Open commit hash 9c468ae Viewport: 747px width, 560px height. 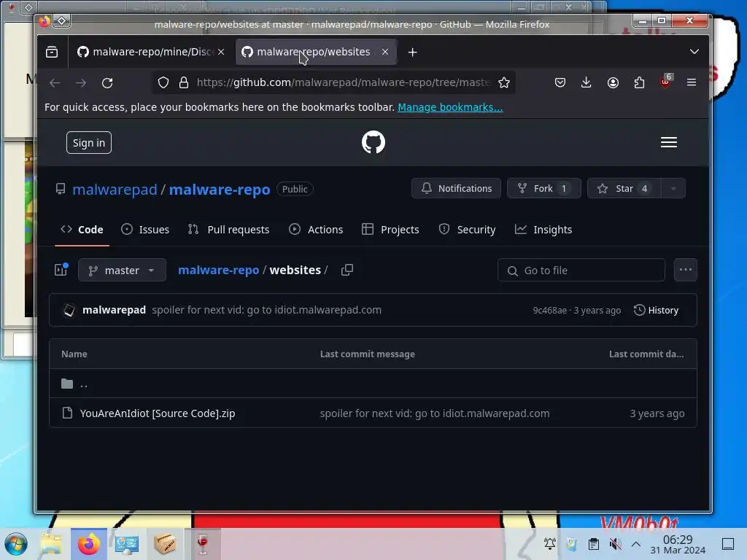coord(550,311)
